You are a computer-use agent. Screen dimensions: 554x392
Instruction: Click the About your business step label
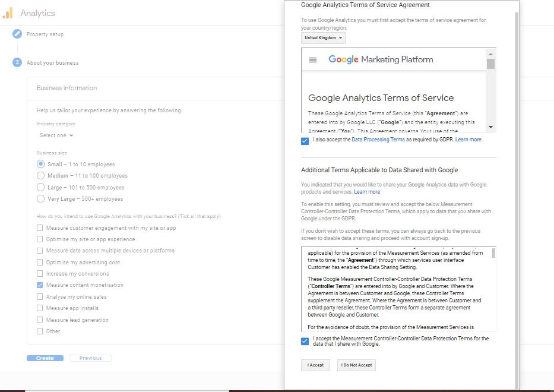53,62
